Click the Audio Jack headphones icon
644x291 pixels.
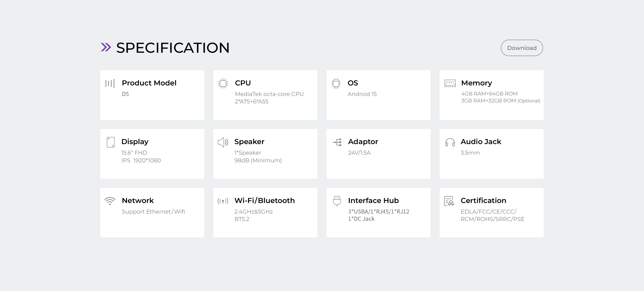450,142
